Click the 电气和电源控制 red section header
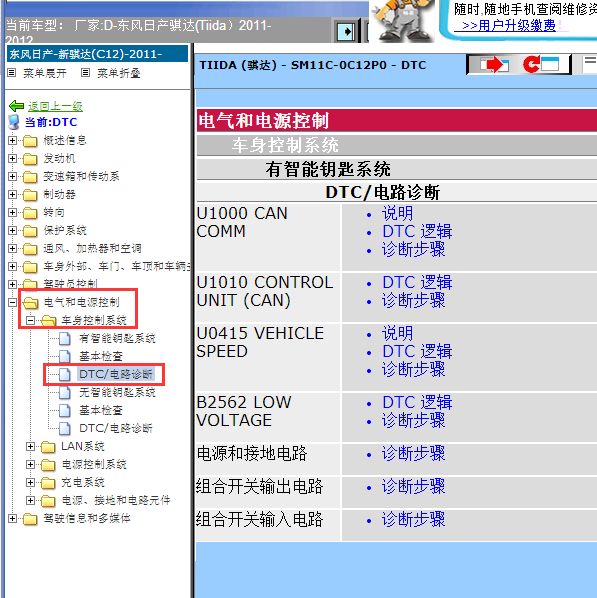The image size is (597, 598). pyautogui.click(x=397, y=121)
